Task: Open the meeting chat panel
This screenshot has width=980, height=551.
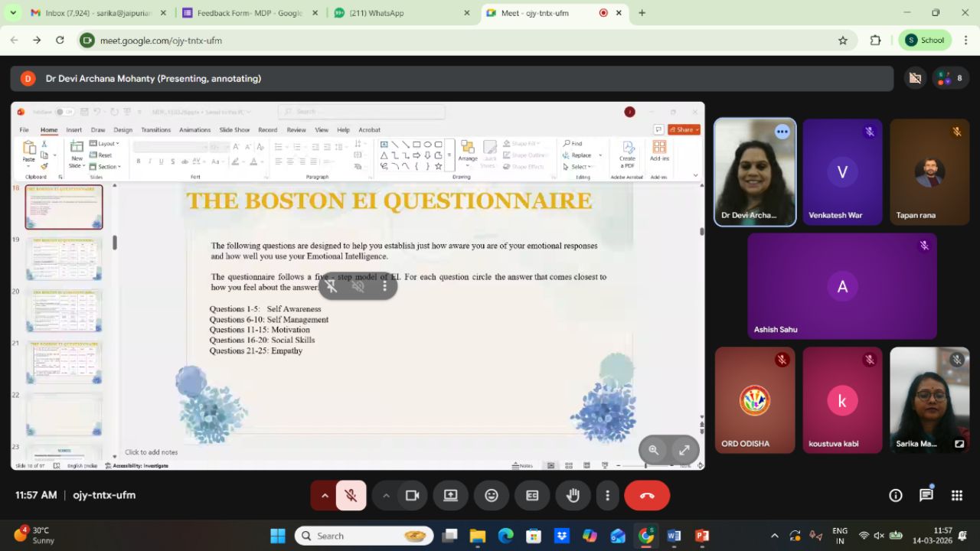Action: [926, 496]
